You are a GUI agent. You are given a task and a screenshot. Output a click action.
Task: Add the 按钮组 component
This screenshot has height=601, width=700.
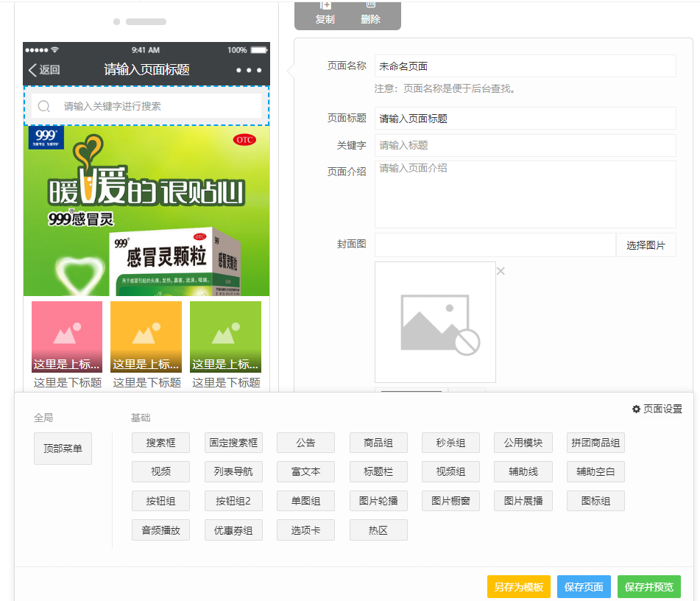click(160, 501)
